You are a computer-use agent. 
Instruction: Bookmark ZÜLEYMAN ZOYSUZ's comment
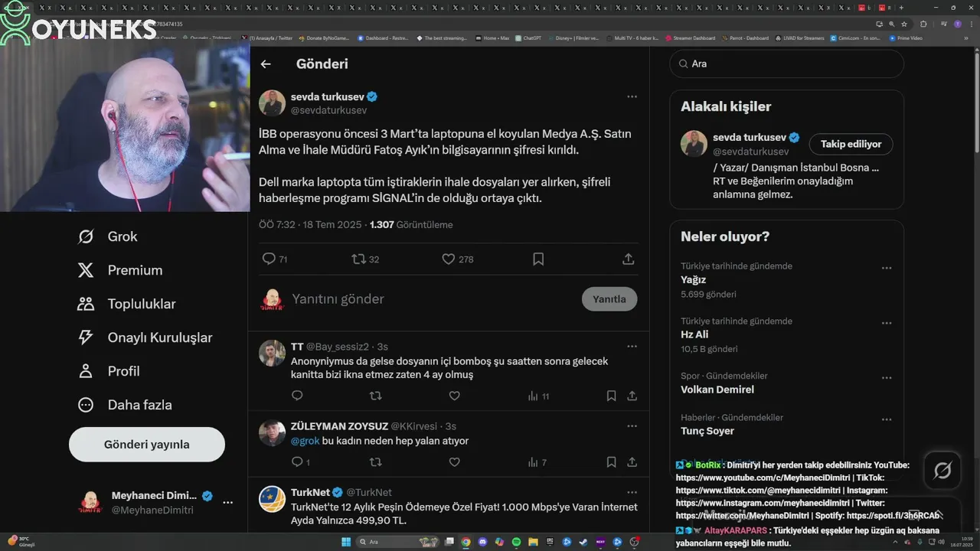point(611,462)
